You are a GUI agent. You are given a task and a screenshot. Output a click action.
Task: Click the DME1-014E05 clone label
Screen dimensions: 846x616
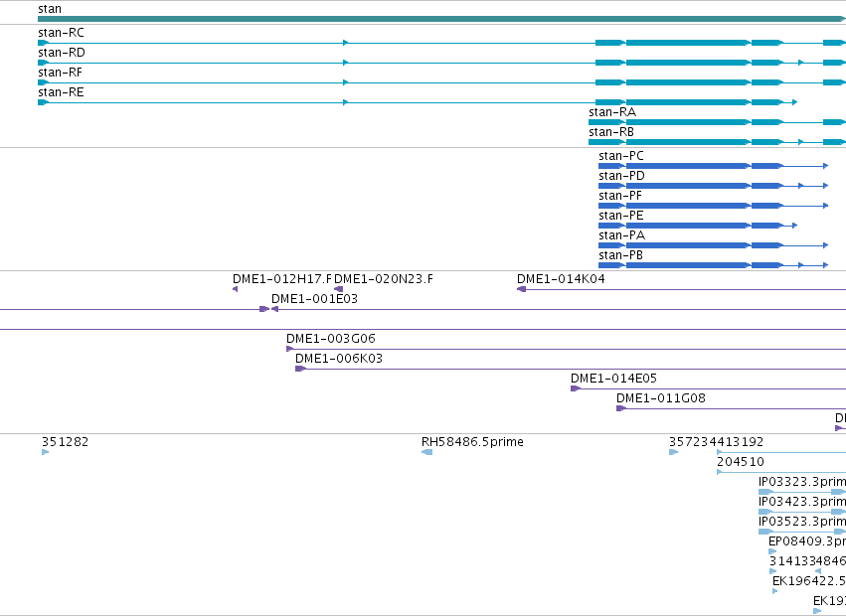point(613,379)
